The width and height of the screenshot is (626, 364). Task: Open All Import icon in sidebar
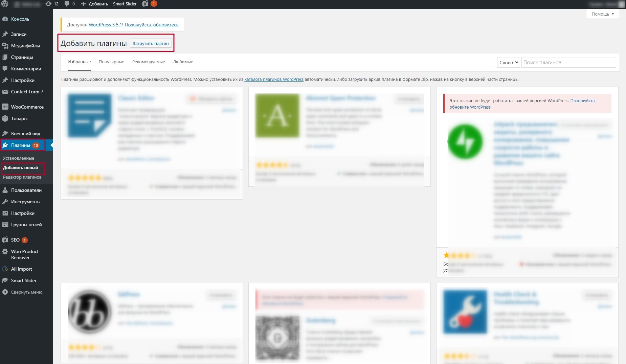(5, 269)
